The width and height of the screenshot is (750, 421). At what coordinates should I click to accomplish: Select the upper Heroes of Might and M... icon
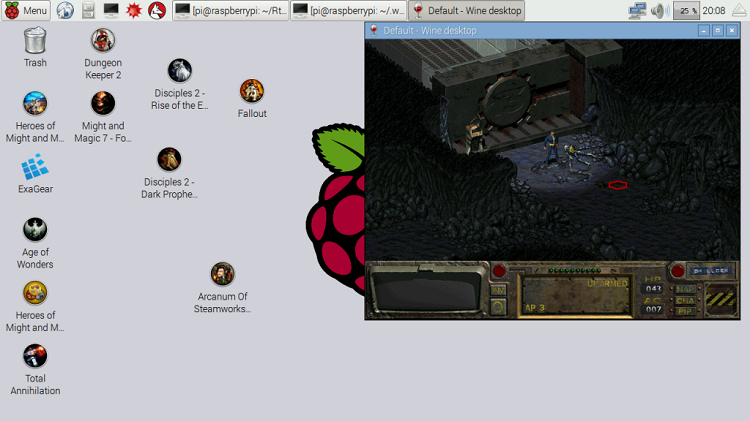35,117
